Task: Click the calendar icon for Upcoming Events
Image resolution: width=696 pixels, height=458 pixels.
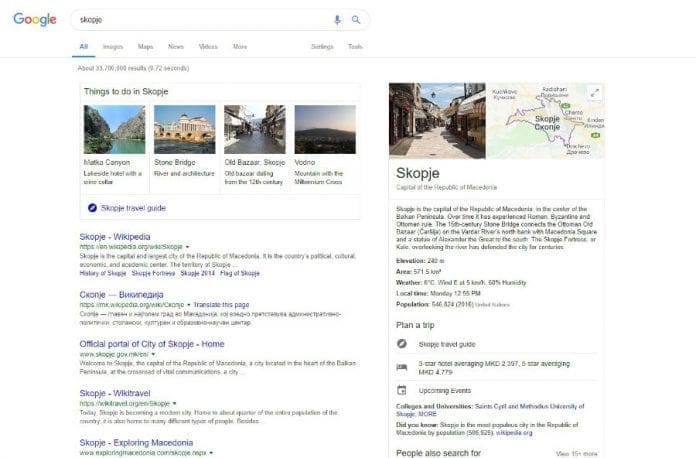Action: [402, 389]
